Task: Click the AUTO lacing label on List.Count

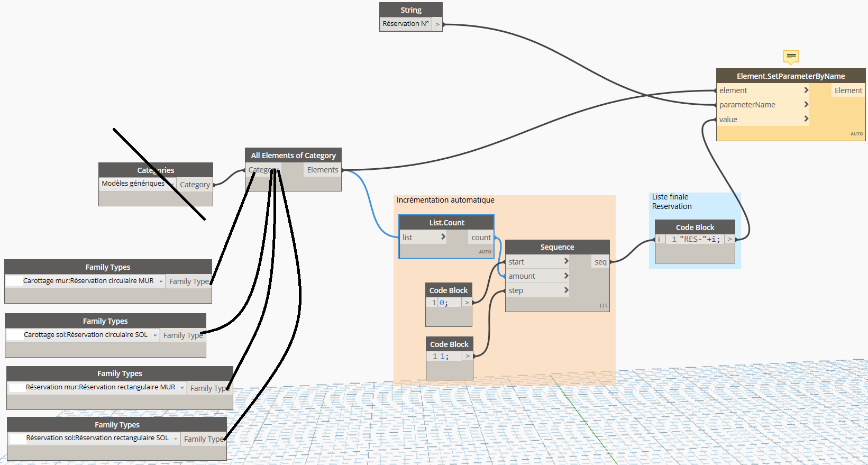Action: pos(485,252)
